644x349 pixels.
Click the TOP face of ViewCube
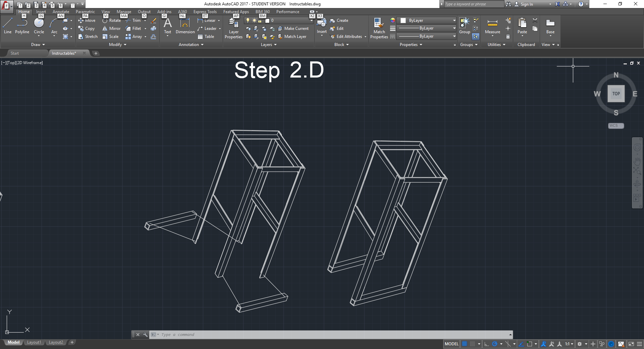(x=616, y=94)
